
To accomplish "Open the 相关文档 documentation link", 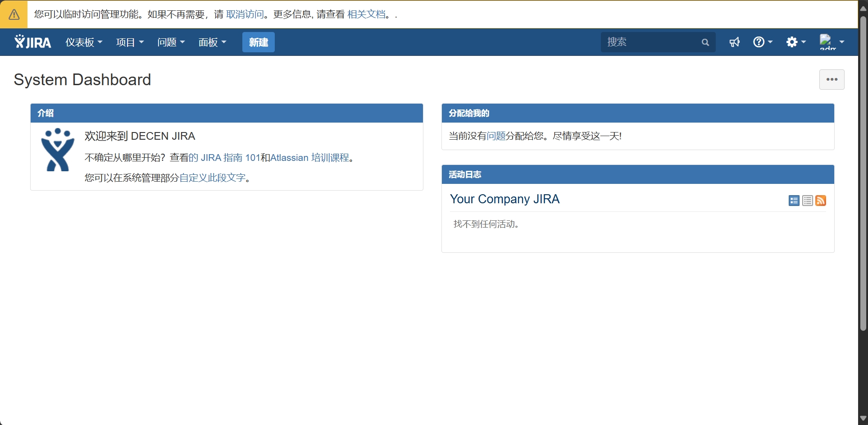I will (x=366, y=14).
